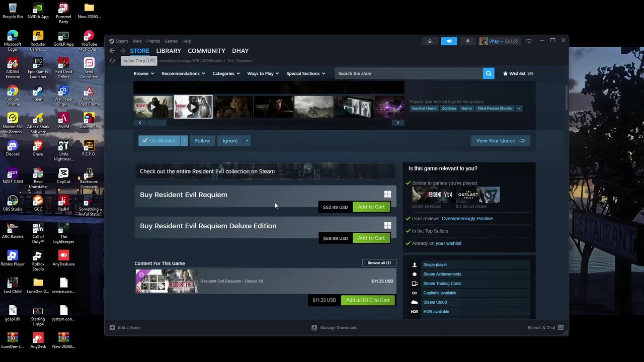Click the Steam back navigation arrow
Viewport: 644px width, 362px height.
pyautogui.click(x=112, y=51)
